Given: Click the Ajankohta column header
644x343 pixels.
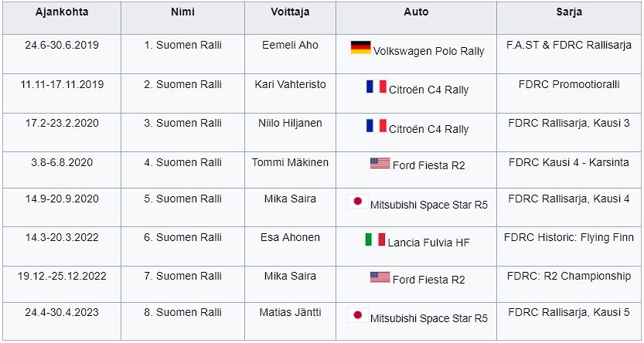Looking at the screenshot, I should click(61, 13).
